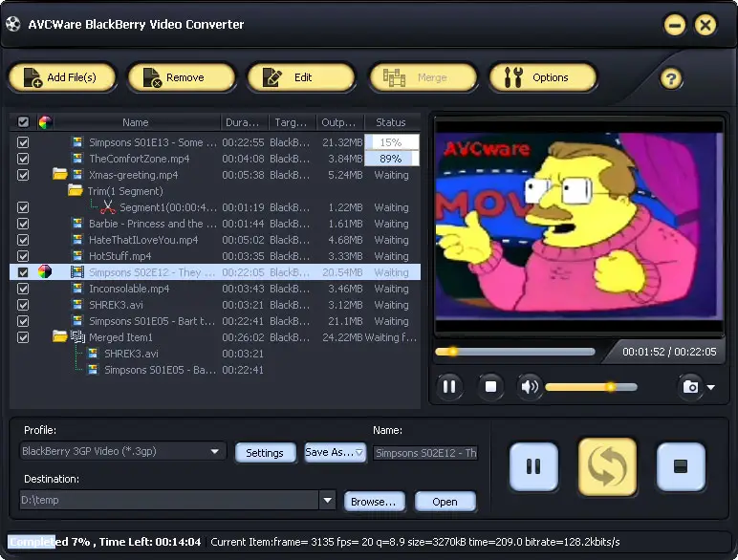Click the video icon of the child SHREK3.avi under Merged Item1
The image size is (738, 560).
(93, 353)
